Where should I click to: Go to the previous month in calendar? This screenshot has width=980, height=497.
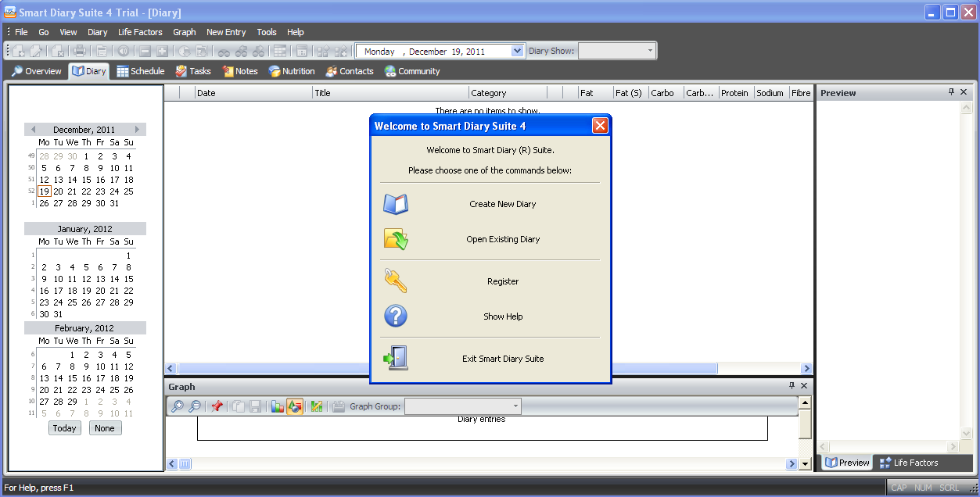[x=33, y=130]
